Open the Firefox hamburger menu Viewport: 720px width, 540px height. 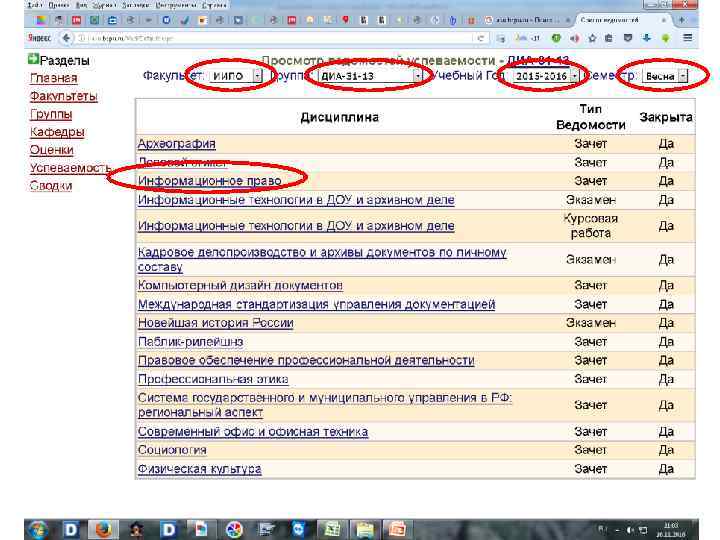pos(687,38)
